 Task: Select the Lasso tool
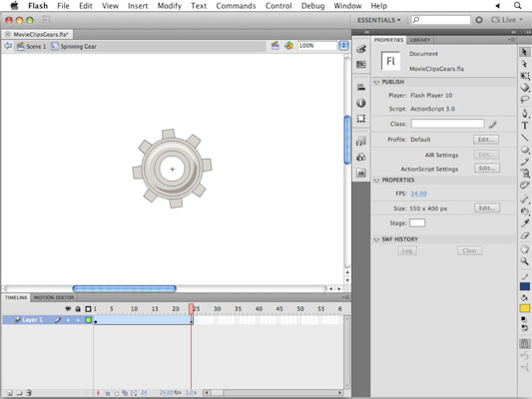[x=525, y=100]
